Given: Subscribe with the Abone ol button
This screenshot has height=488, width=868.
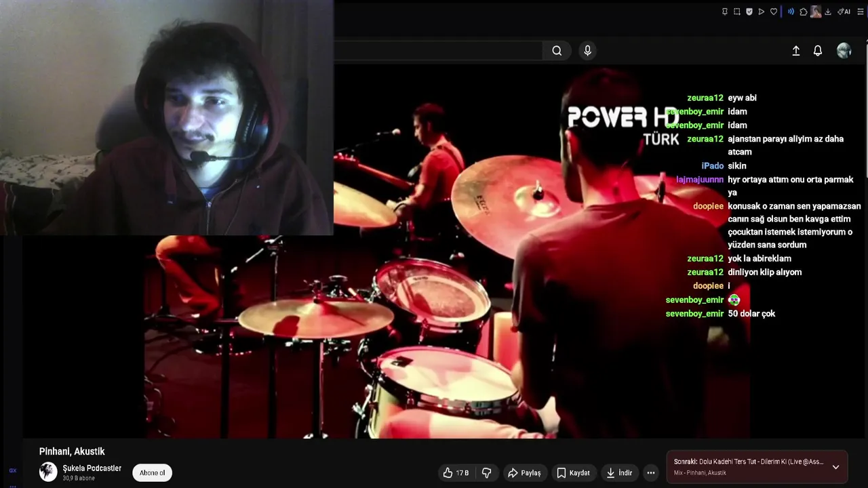Looking at the screenshot, I should click(152, 473).
